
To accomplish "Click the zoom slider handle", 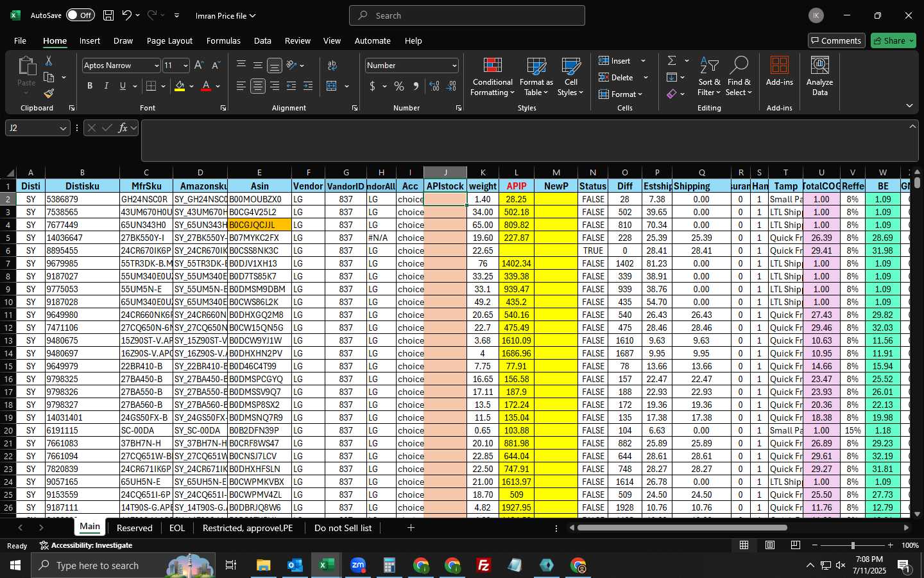I will [x=853, y=545].
